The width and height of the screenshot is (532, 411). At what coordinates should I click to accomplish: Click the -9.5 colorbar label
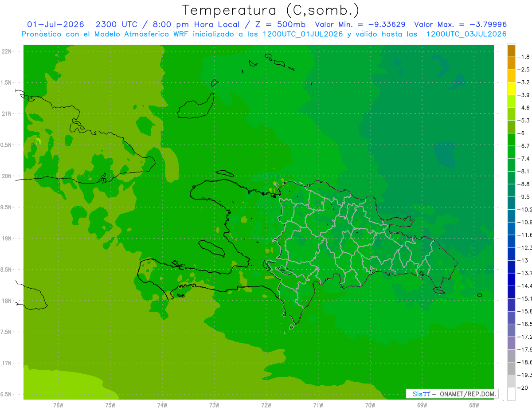tap(524, 196)
